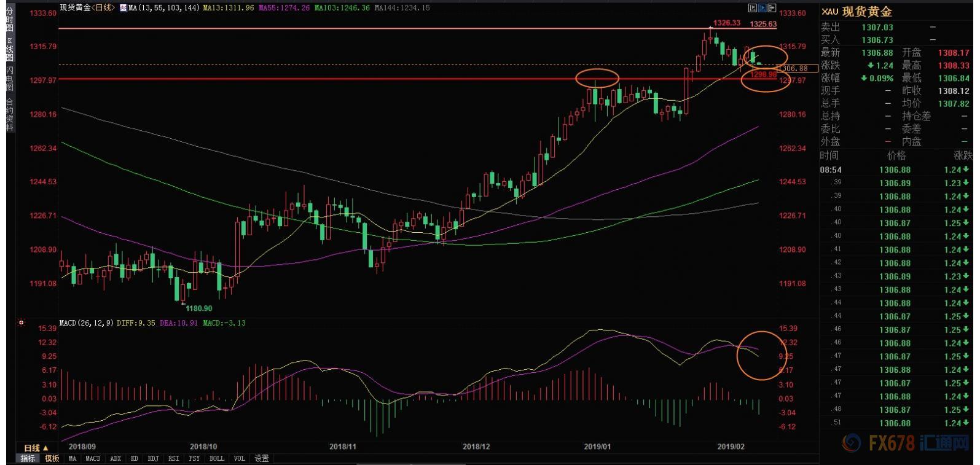
Task: Click the 最高 value 1308.33
Action: (x=954, y=65)
